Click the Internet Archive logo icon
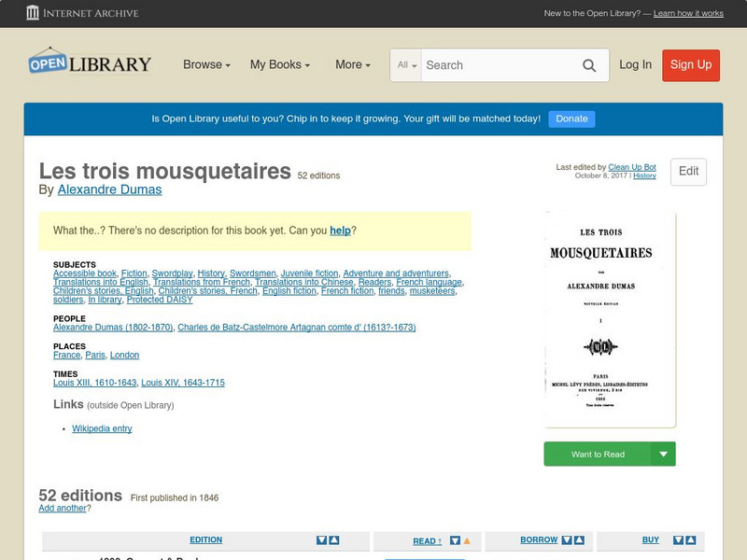 point(34,13)
